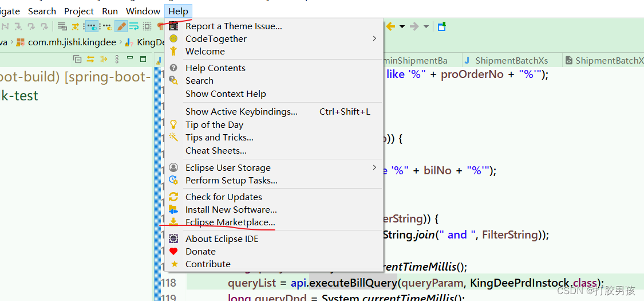The height and width of the screenshot is (301, 644).
Task: Expand breadcrumb chevron before com.mh.jishi.kingdee
Action: 12,42
